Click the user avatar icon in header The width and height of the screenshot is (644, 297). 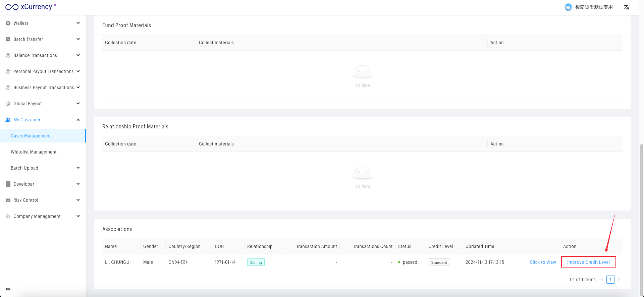tap(568, 7)
